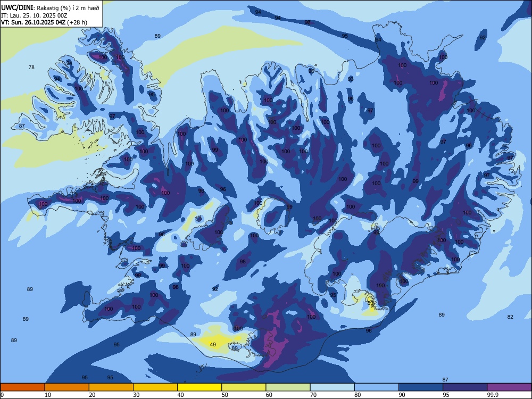Image resolution: width=532 pixels, height=399 pixels.
Task: Choose the dark blue 90–95 legend swatch
Action: coord(421,387)
